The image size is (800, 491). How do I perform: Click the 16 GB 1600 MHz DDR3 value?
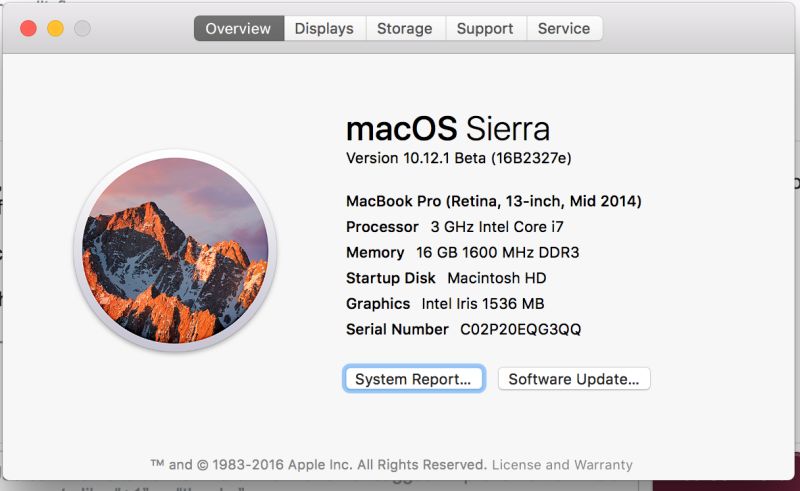498,252
